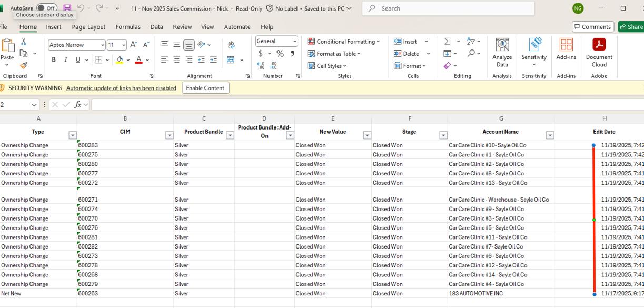
Task: Select cell containing 183 AUTOMOTIVE INC
Action: (x=501, y=293)
